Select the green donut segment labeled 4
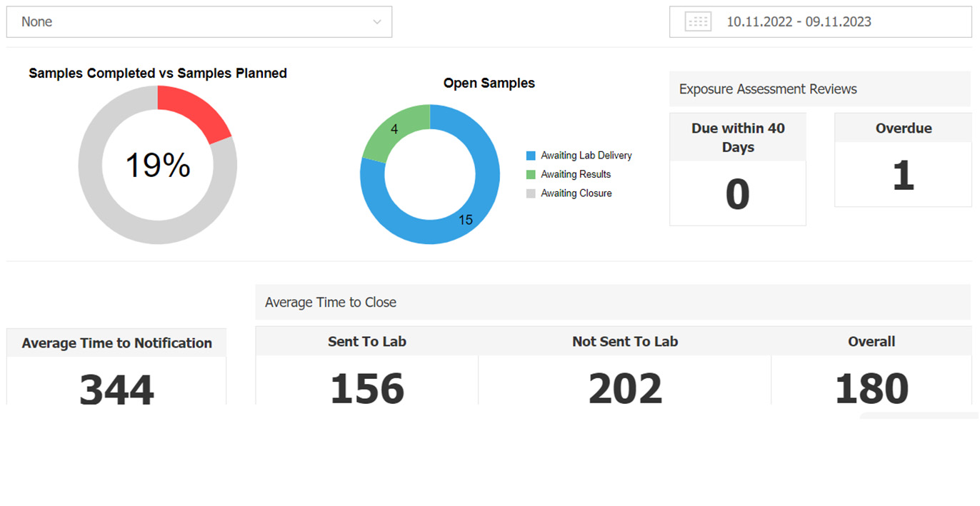 tap(393, 132)
